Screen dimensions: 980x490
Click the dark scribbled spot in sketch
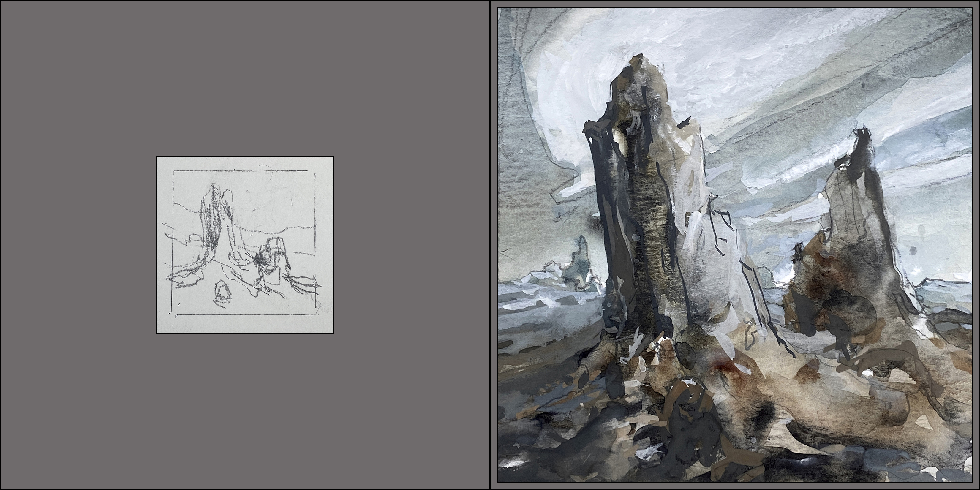point(260,260)
